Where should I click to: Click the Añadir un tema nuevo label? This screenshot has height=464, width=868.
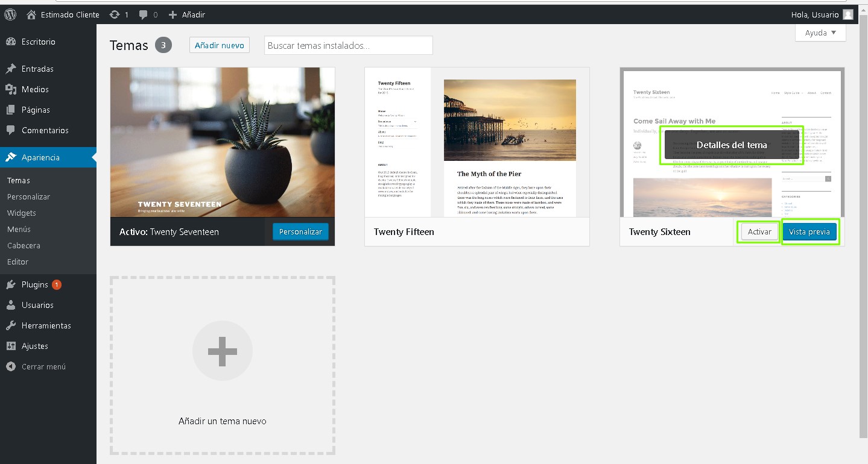pos(223,421)
